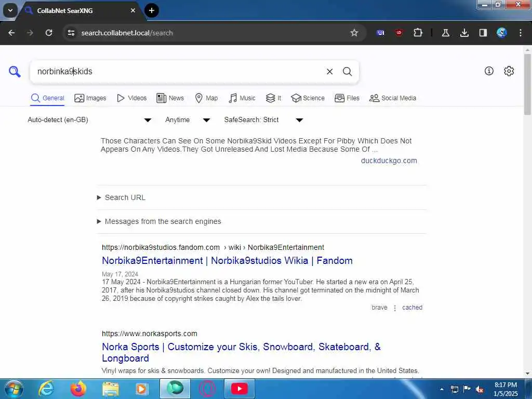Open the browser downloads icon
The width and height of the screenshot is (532, 399).
coord(464,33)
